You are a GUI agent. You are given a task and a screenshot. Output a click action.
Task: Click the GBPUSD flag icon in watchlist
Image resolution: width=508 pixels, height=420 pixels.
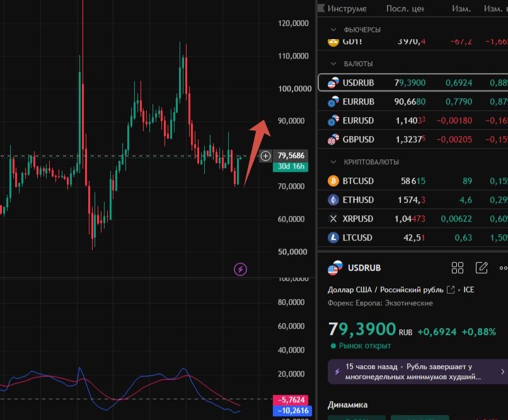point(333,139)
